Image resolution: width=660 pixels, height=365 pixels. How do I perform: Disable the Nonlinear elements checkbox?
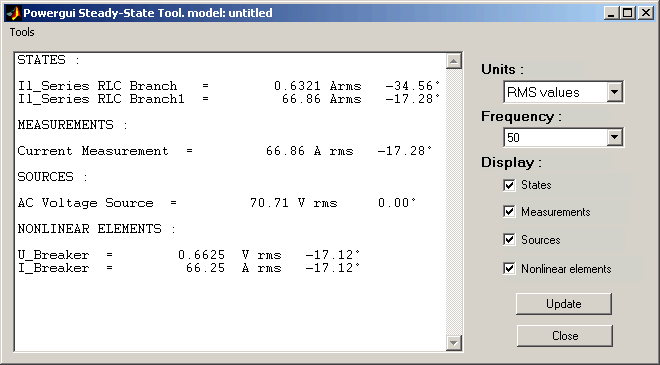(509, 269)
